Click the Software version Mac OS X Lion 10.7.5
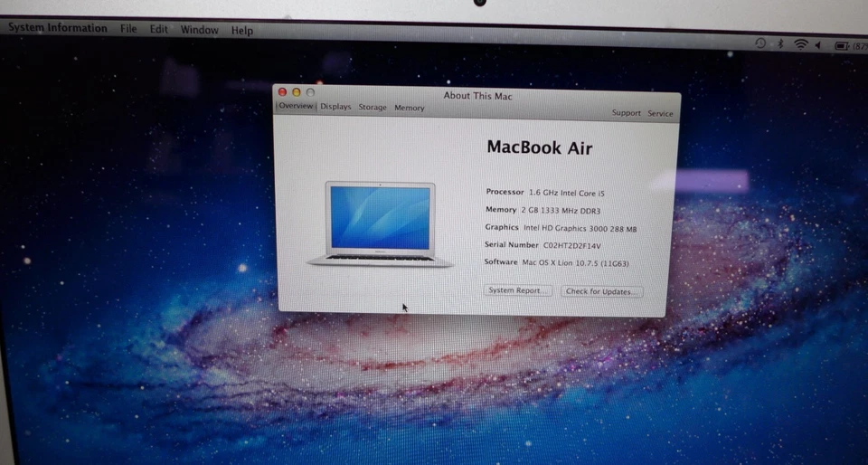This screenshot has height=465, width=868. 576,263
